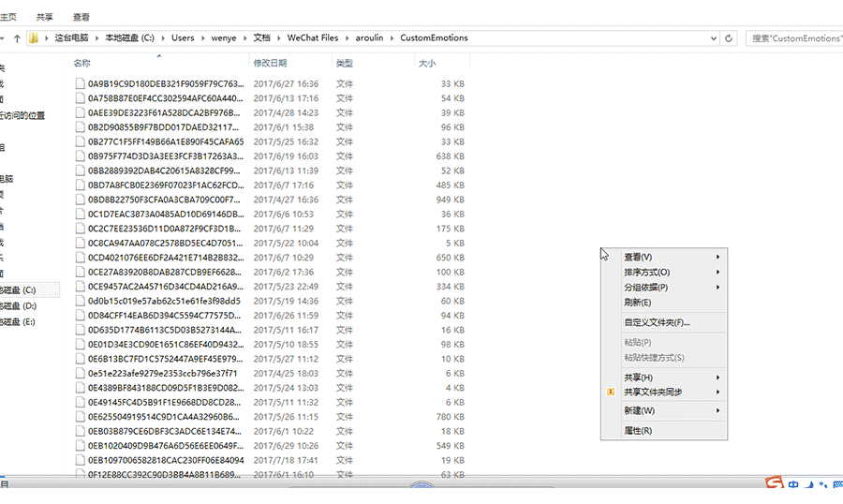843x504 pixels.
Task: Sort by the 名称 column header
Action: (x=81, y=63)
